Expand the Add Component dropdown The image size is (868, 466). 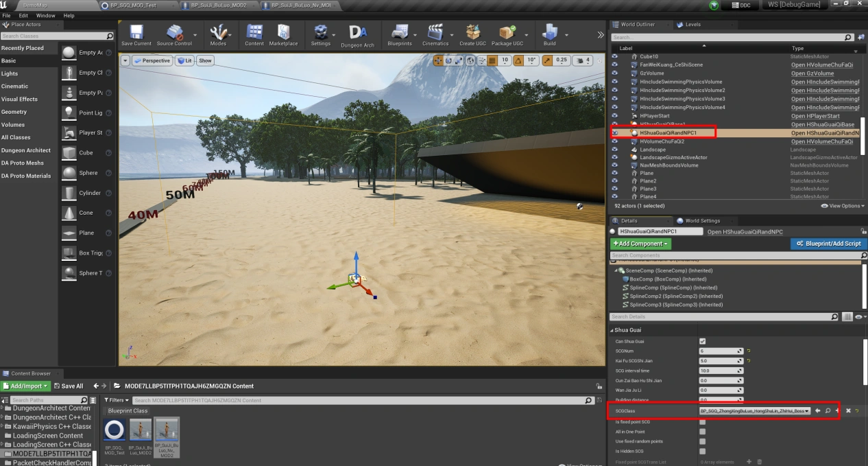click(640, 244)
